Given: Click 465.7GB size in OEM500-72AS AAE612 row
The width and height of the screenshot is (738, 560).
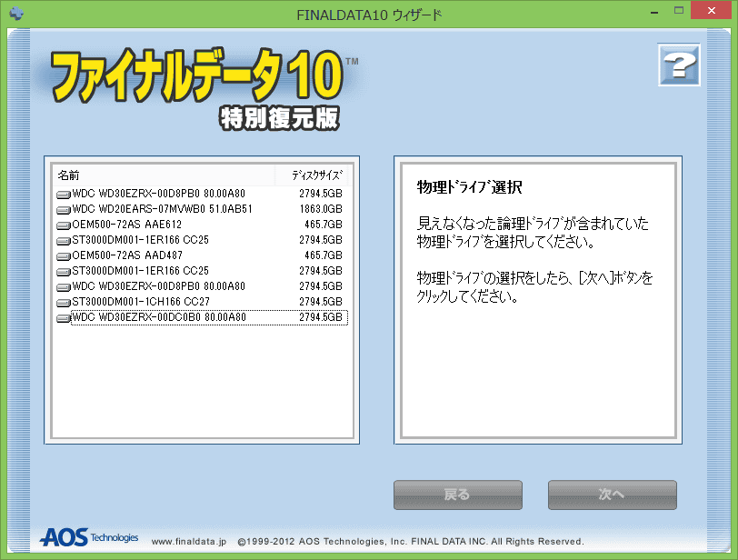Looking at the screenshot, I should (x=323, y=225).
